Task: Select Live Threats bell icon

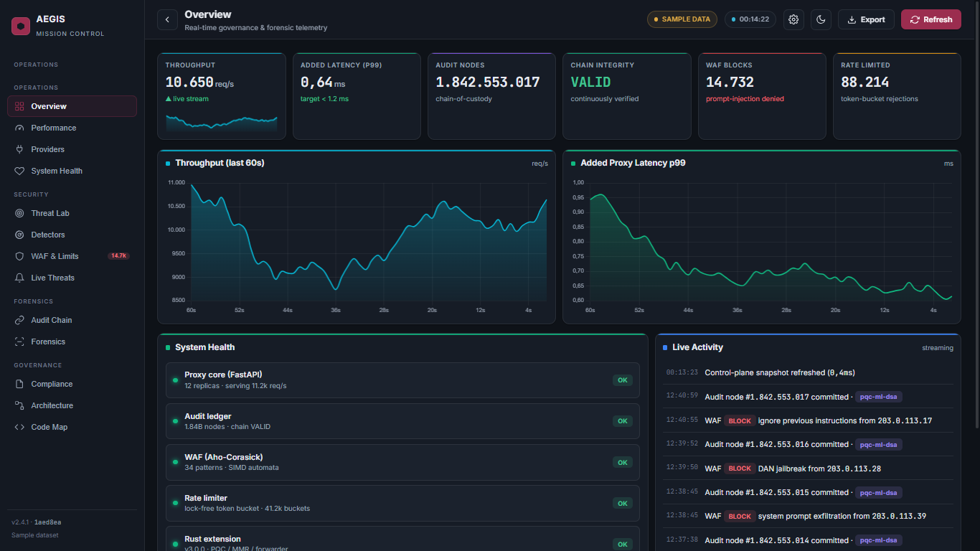Action: pyautogui.click(x=19, y=278)
